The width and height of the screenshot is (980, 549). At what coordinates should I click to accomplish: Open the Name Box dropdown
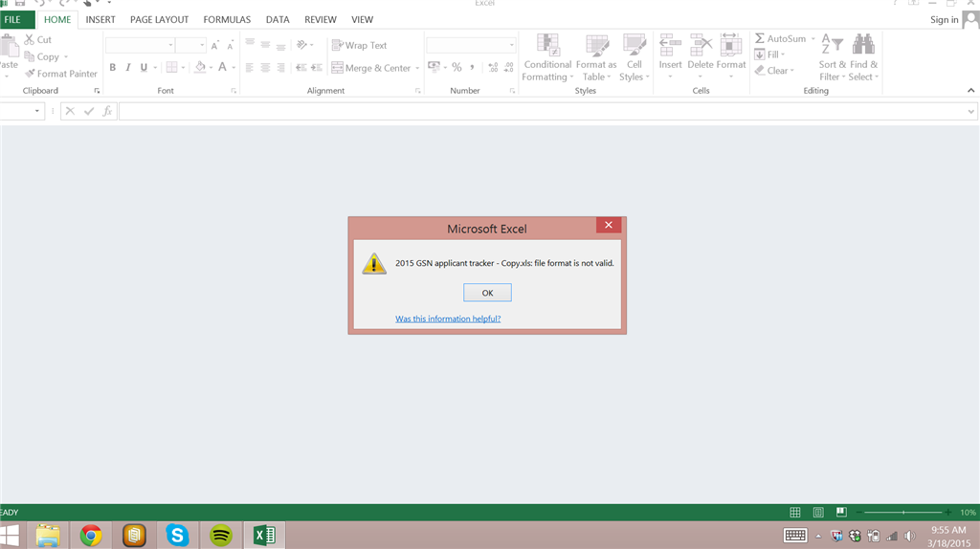[37, 111]
